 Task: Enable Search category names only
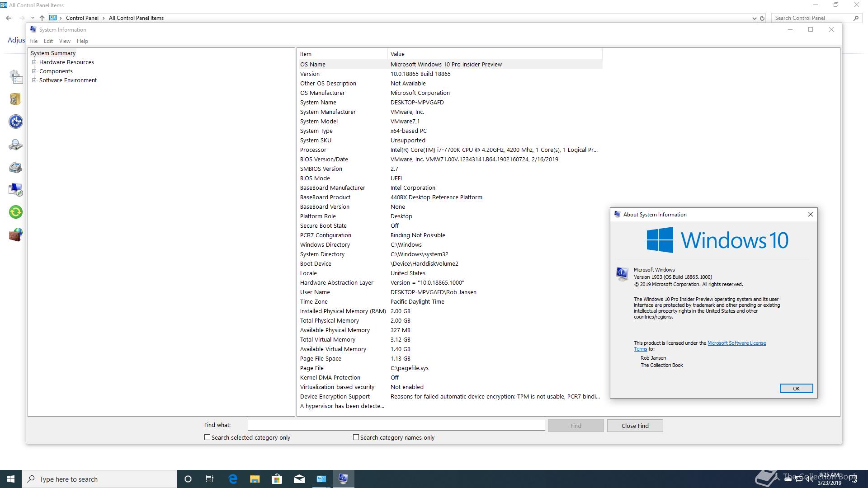click(356, 437)
